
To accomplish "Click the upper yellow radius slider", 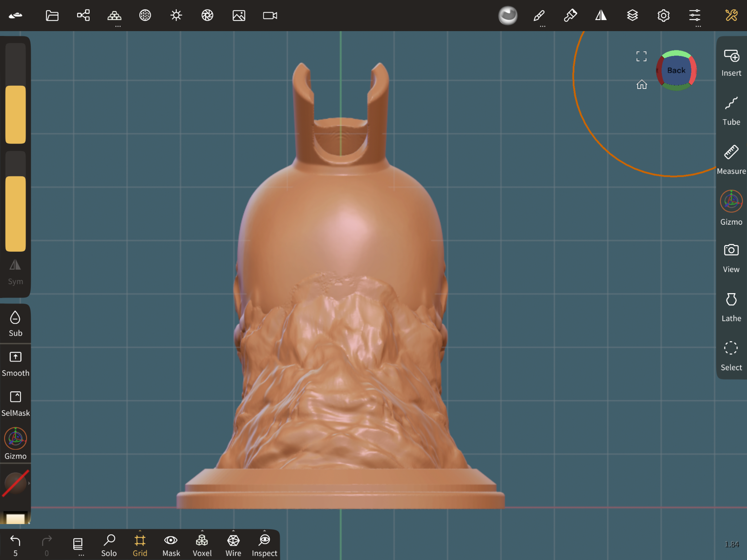I will click(15, 114).
